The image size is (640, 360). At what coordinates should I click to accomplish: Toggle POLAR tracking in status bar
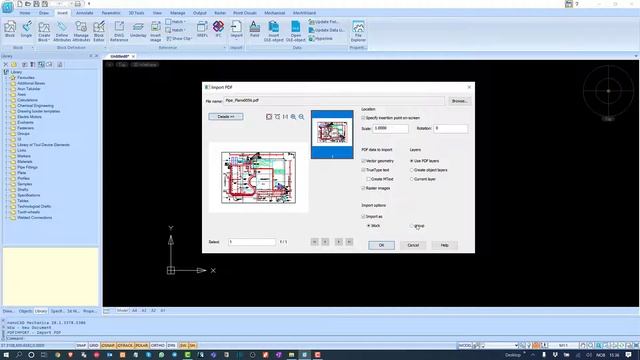[x=142, y=346]
